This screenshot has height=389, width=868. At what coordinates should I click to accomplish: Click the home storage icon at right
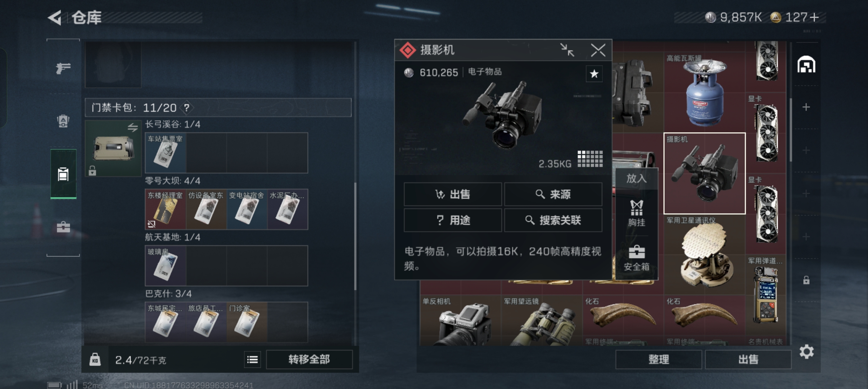click(x=806, y=64)
